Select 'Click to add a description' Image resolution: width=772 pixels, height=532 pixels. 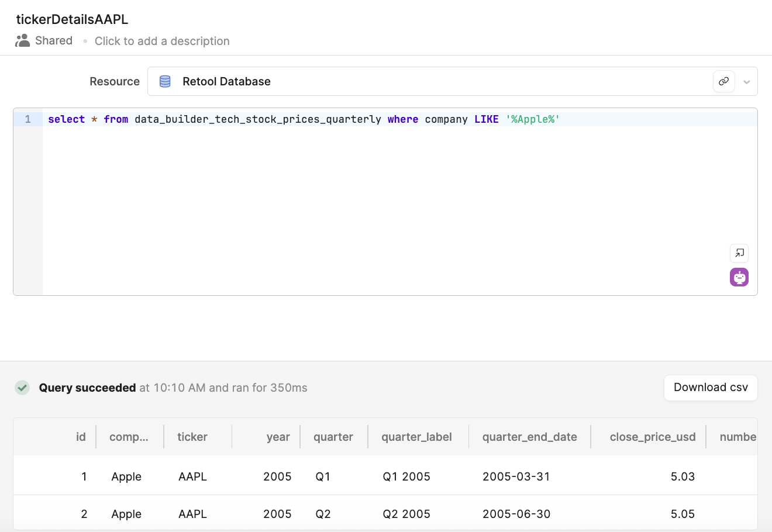(162, 41)
